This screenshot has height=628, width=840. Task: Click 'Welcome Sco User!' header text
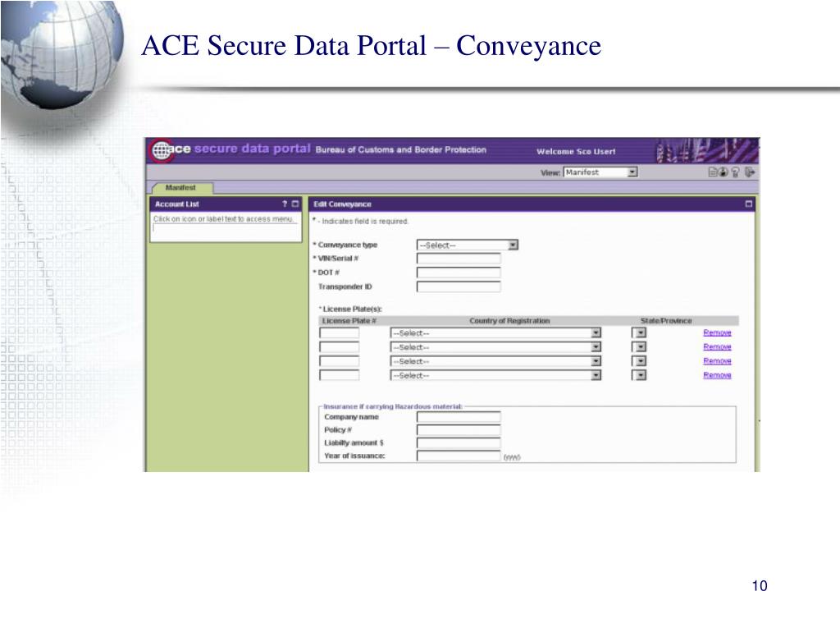576,152
